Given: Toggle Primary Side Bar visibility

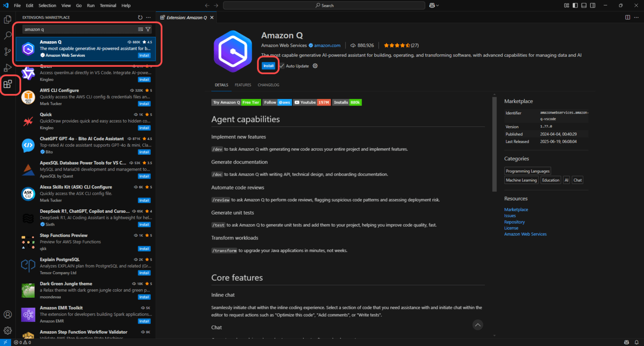Looking at the screenshot, I should click(575, 6).
